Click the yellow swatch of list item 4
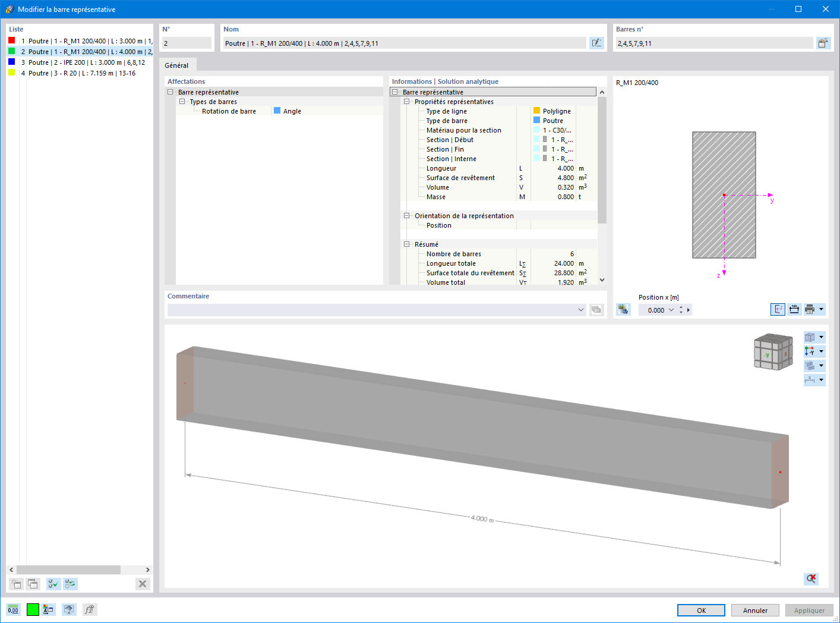This screenshot has height=623, width=840. point(11,73)
